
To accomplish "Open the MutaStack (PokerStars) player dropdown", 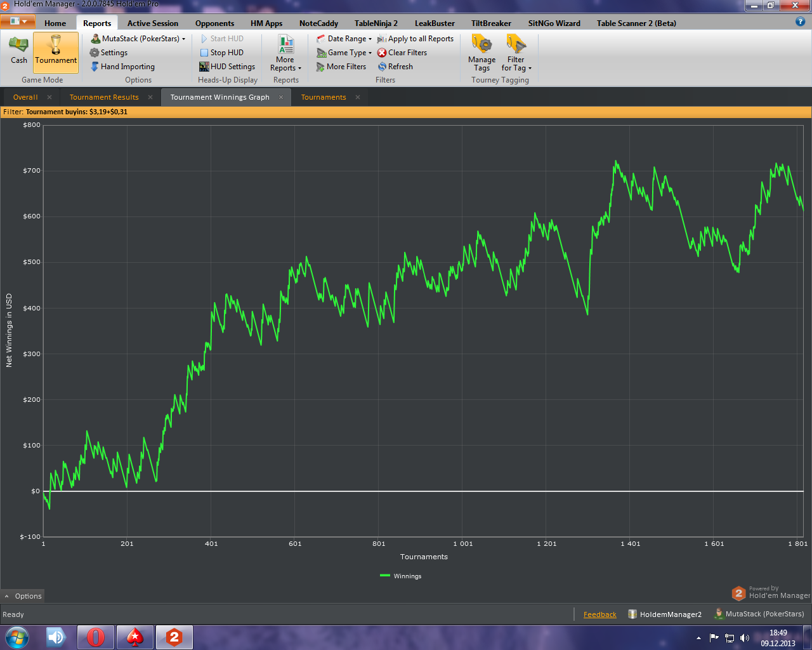I will pyautogui.click(x=138, y=39).
